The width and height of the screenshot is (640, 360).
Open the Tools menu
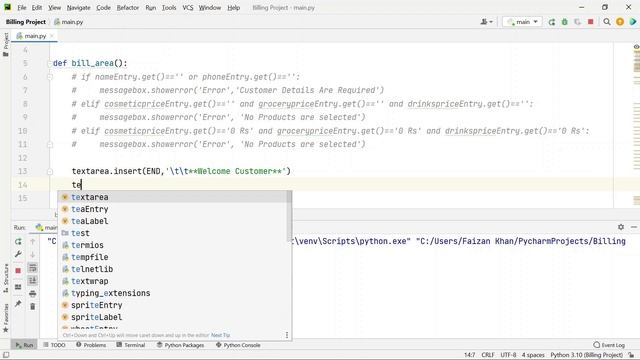[x=169, y=8]
